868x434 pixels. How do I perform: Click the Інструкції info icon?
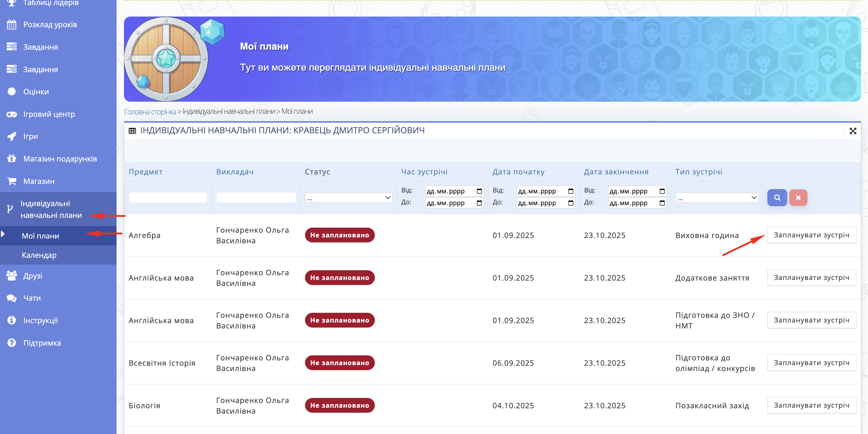pos(12,320)
